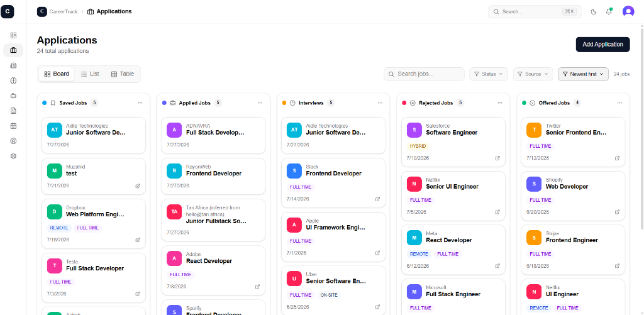Open external link on Muzahid test card
This screenshot has width=644, height=315.
point(138,186)
